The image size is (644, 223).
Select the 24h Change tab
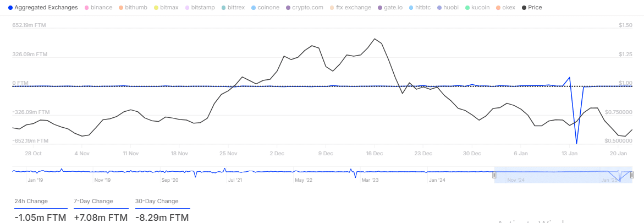[x=31, y=202]
